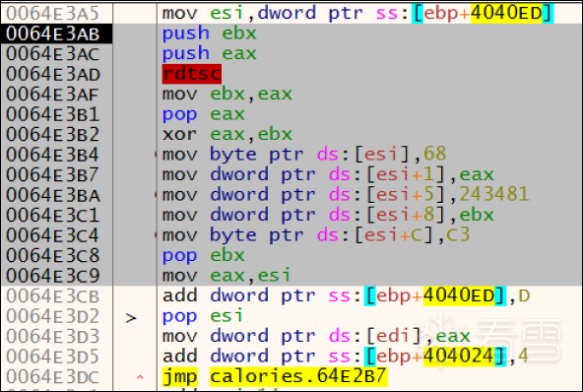Select address 0064E3C4
Screen dimensions: 583x392
tap(53, 235)
